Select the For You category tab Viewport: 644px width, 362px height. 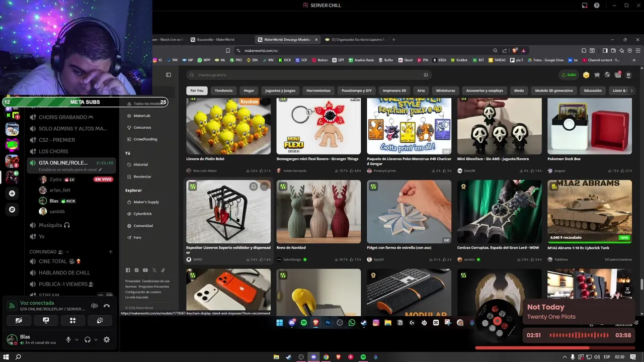tap(197, 90)
